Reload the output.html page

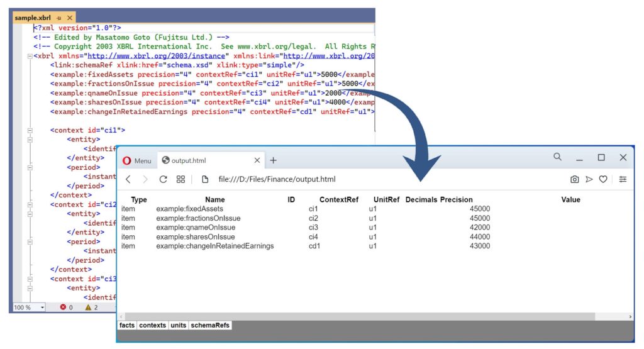point(164,179)
